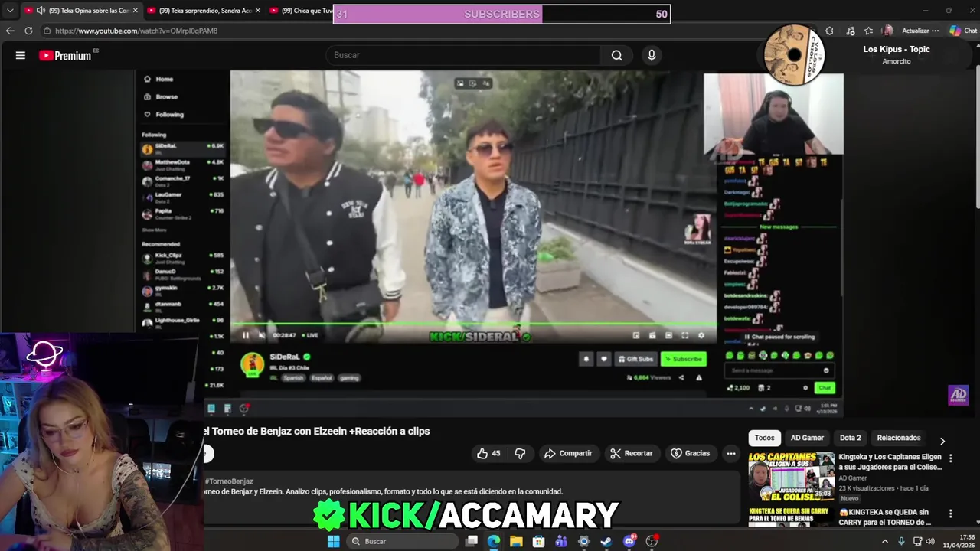This screenshot has width=980, height=551.
Task: Switch to tab 'Chica que Tuv'
Action: pos(300,11)
